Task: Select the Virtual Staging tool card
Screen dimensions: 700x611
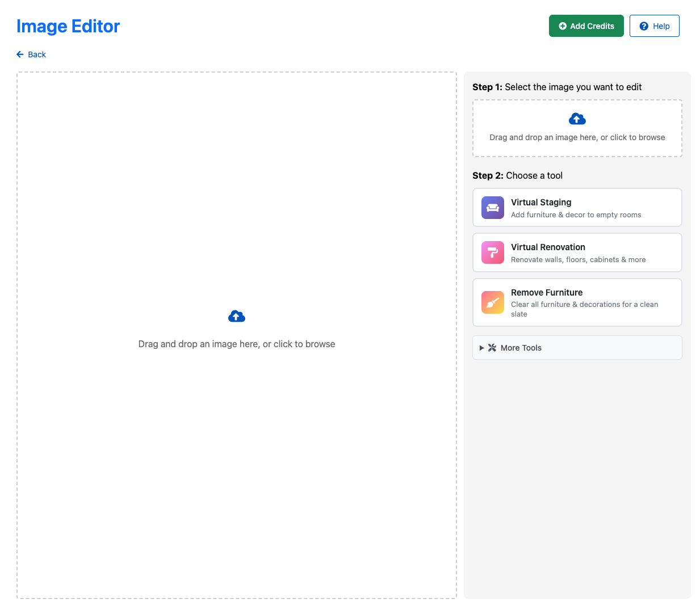Action: (x=577, y=207)
